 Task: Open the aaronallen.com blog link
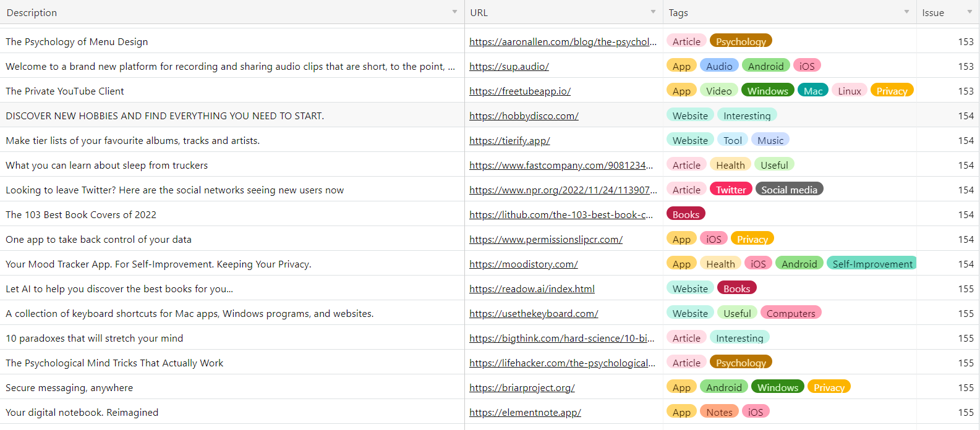click(563, 41)
